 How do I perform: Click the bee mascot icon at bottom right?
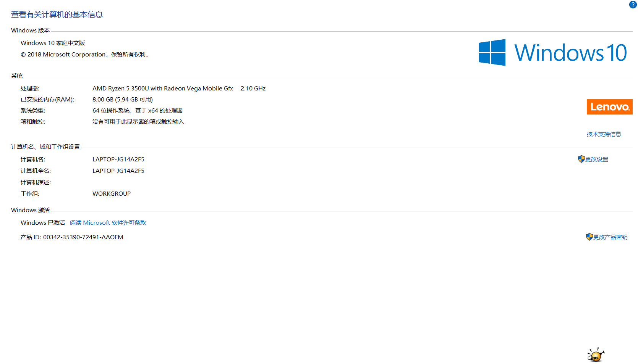[596, 354]
